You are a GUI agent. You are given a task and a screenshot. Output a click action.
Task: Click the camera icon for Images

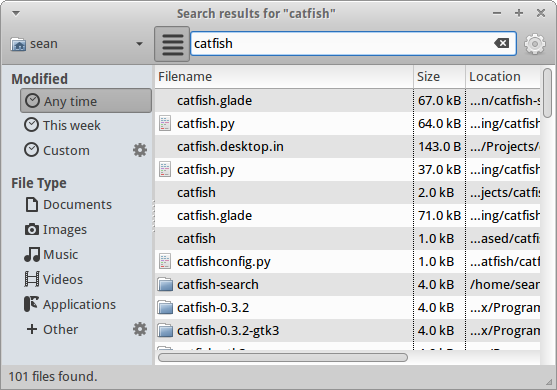tap(32, 229)
